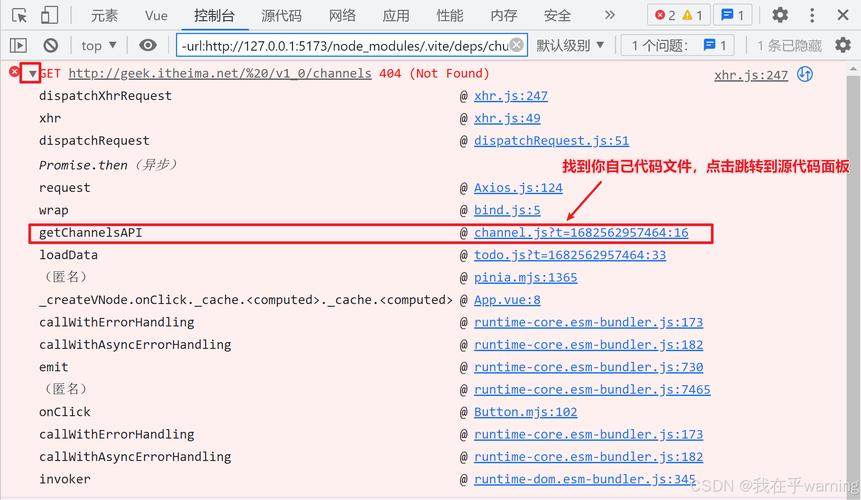Clear the filter text using the X icon
The height and width of the screenshot is (500, 861).
click(x=516, y=45)
